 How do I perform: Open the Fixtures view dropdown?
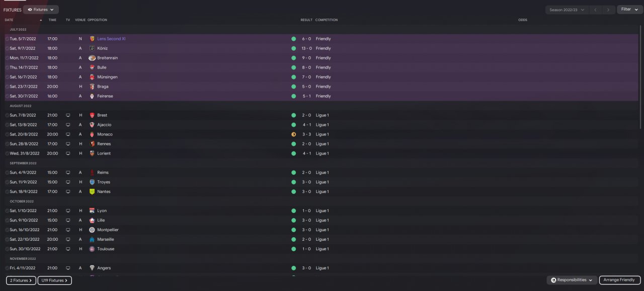(41, 10)
